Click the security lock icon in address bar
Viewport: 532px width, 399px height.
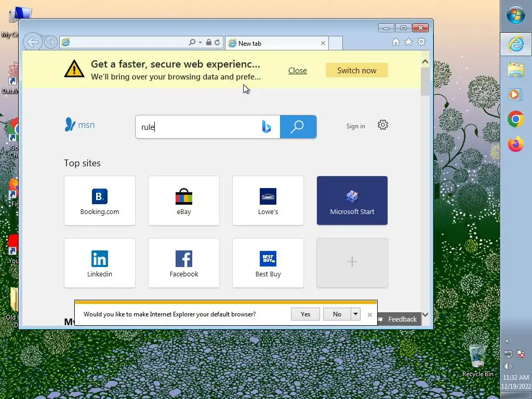click(x=209, y=43)
